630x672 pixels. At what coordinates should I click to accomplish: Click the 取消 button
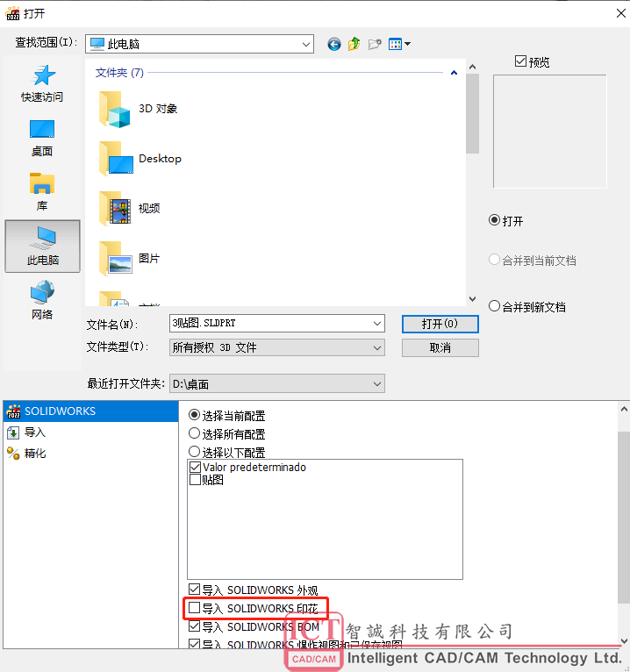(x=440, y=347)
